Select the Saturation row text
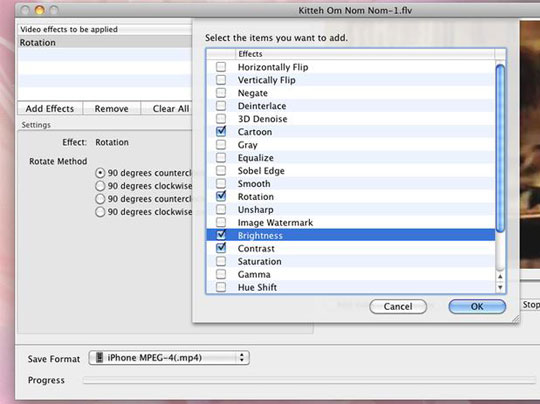 click(259, 262)
